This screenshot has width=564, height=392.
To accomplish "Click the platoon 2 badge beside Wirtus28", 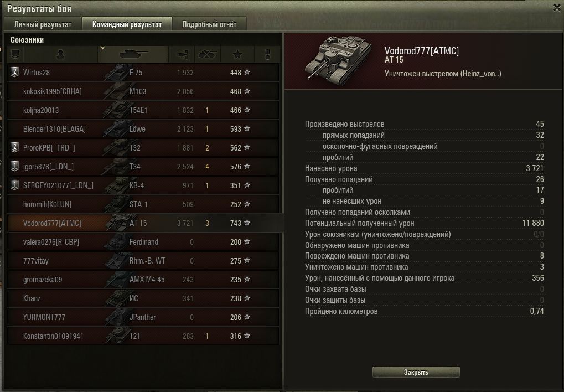I will (x=14, y=72).
